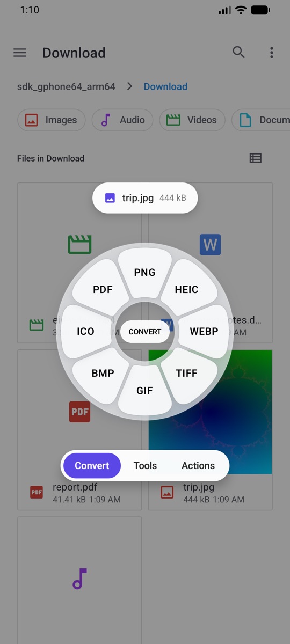Click the trip.jpg 444 kB header pill
This screenshot has height=644, width=290.
[x=145, y=198]
